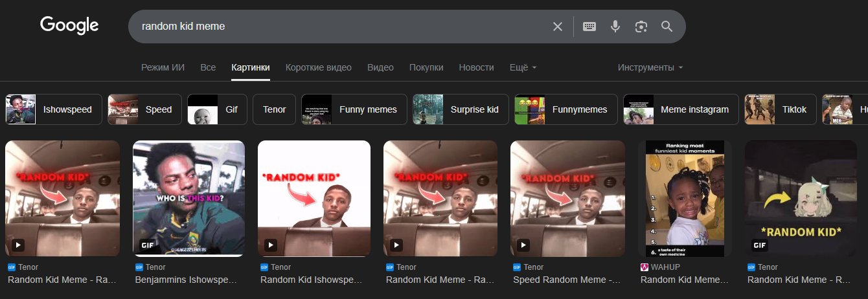
Task: Switch to Все tab
Action: 208,67
